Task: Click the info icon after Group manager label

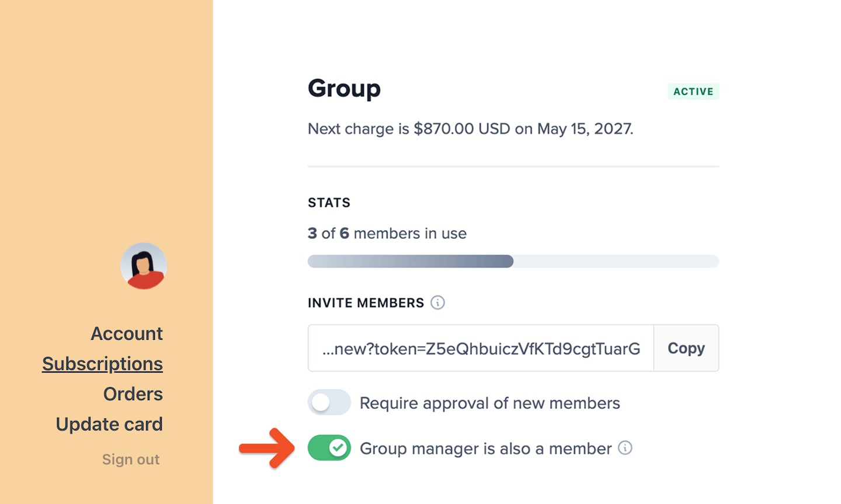Action: tap(625, 448)
